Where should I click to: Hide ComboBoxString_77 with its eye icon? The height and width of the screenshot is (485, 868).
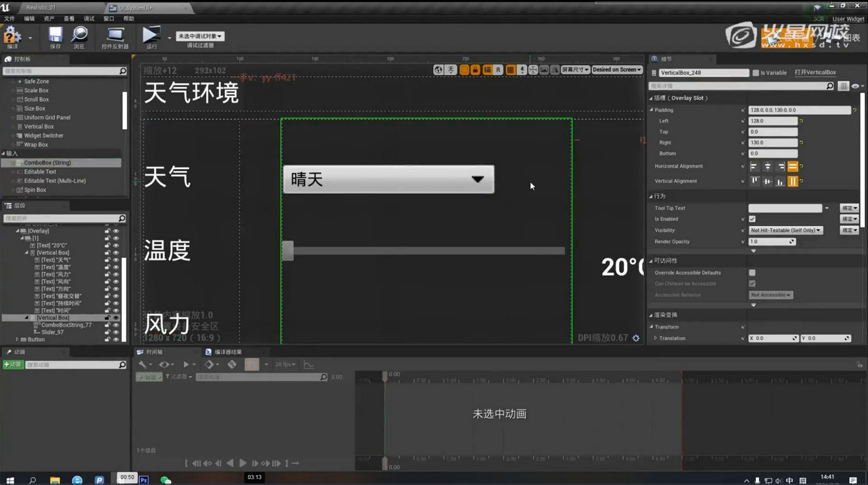click(116, 325)
